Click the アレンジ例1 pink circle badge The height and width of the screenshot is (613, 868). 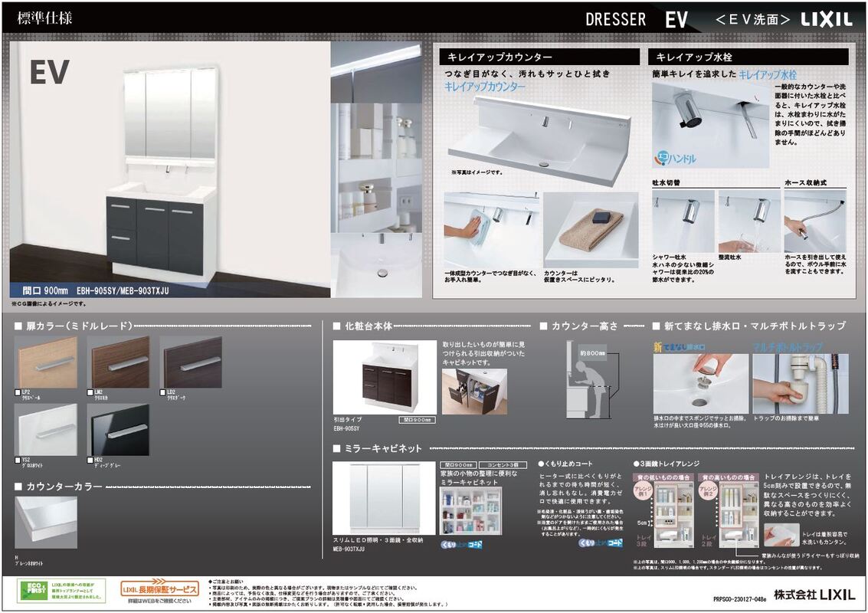[x=643, y=491]
